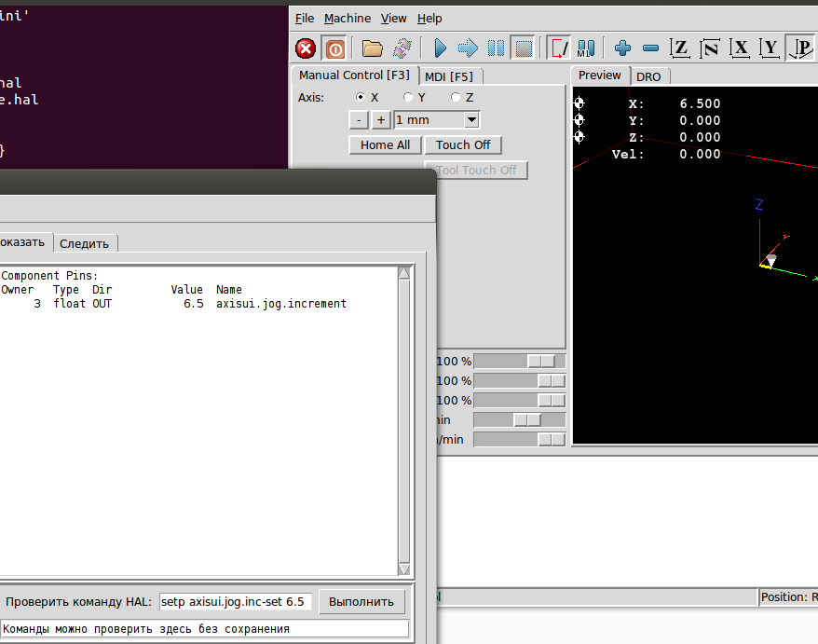Click the 6.5 pin value

(x=194, y=304)
